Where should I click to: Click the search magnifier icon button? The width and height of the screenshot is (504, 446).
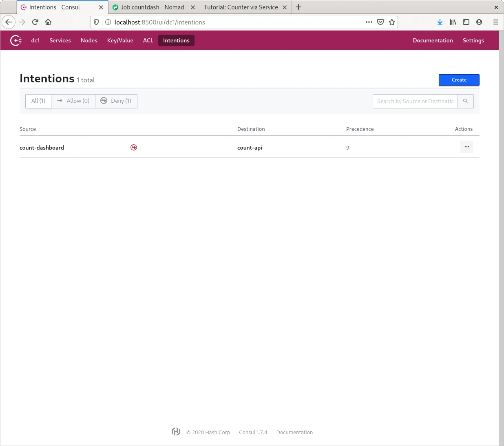click(x=465, y=101)
